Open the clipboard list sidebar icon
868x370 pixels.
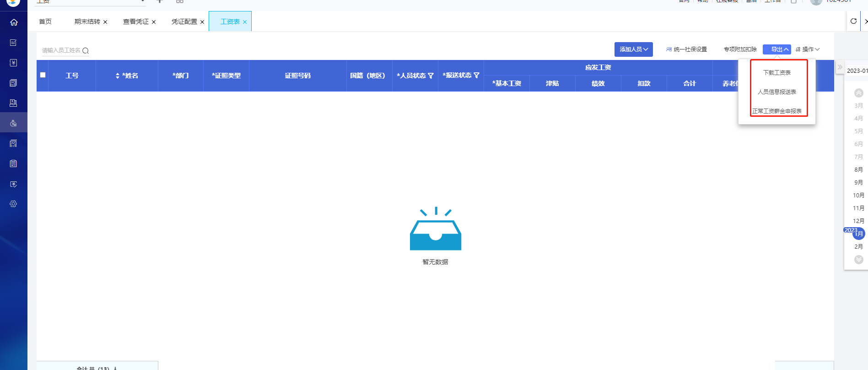pos(13,163)
